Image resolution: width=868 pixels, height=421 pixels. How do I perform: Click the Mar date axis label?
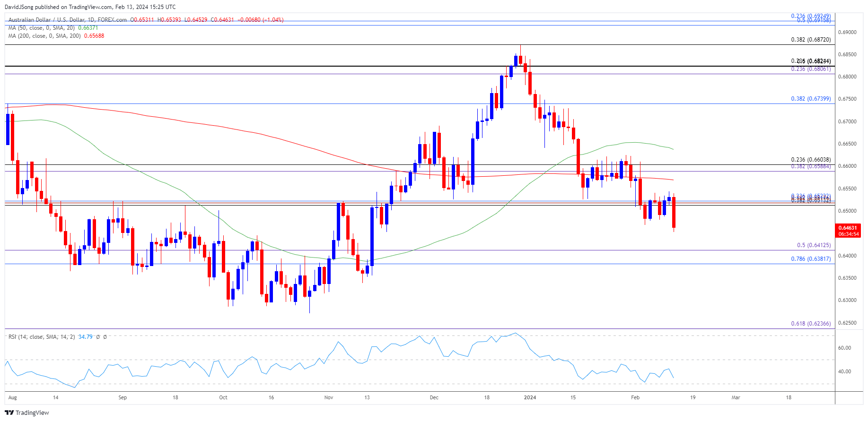[x=736, y=397]
